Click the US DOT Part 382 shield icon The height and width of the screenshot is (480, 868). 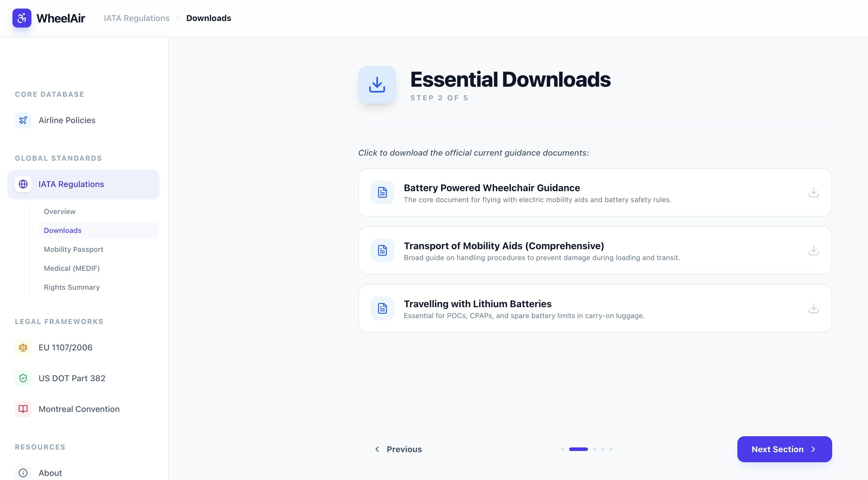tap(23, 378)
